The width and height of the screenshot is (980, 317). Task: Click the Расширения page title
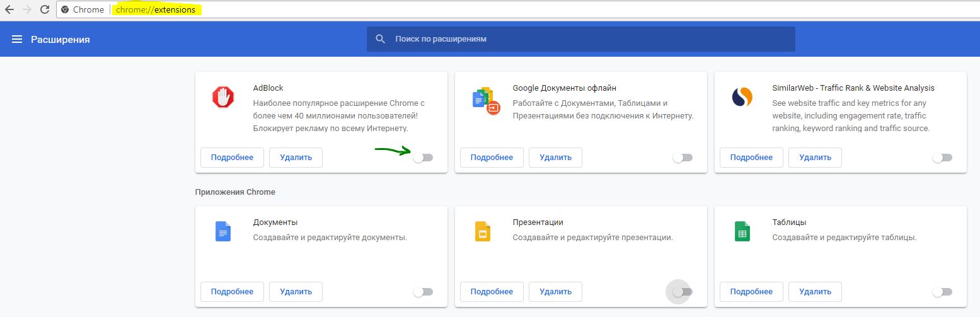[61, 39]
